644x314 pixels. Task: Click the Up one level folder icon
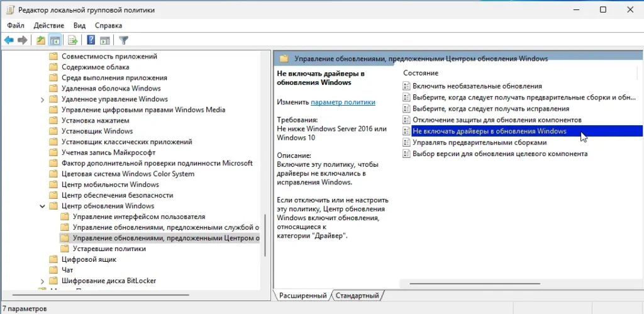tap(41, 40)
